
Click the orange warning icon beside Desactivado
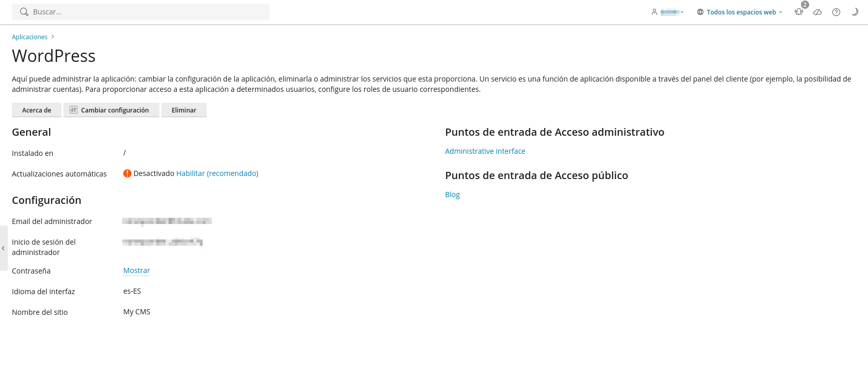pos(127,173)
